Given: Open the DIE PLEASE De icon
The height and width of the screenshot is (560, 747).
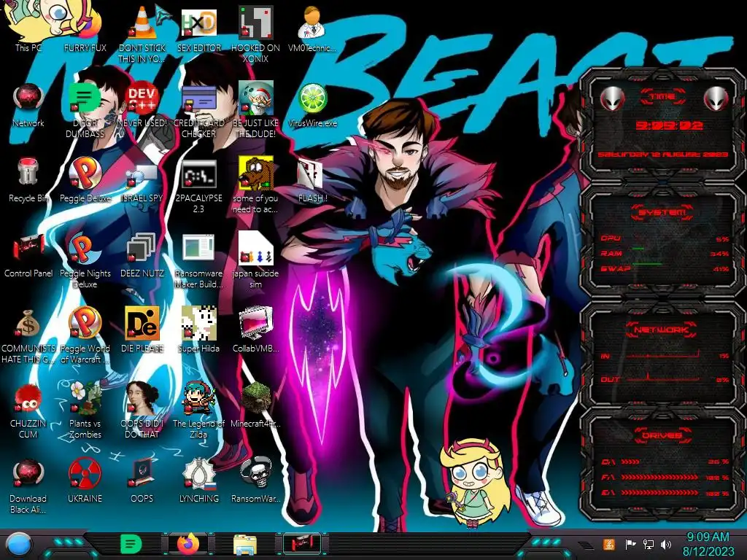Looking at the screenshot, I should tap(142, 330).
